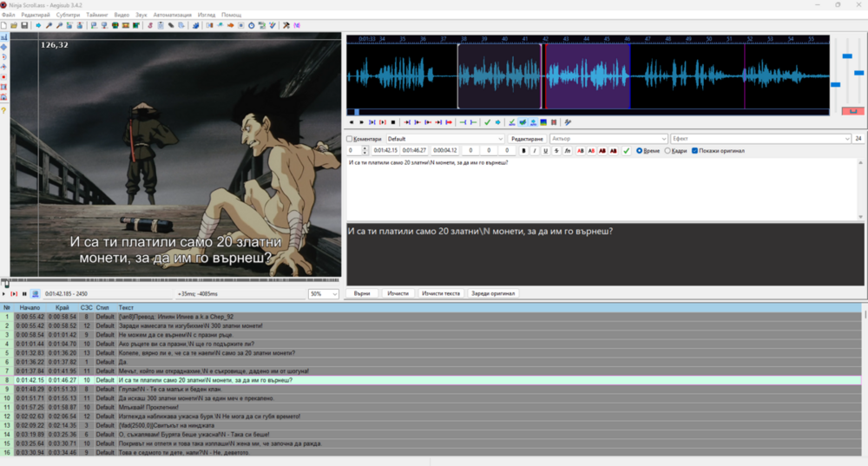Open the Styles Manager toolbar icon
Viewport: 868px width, 466px height.
coord(150,25)
